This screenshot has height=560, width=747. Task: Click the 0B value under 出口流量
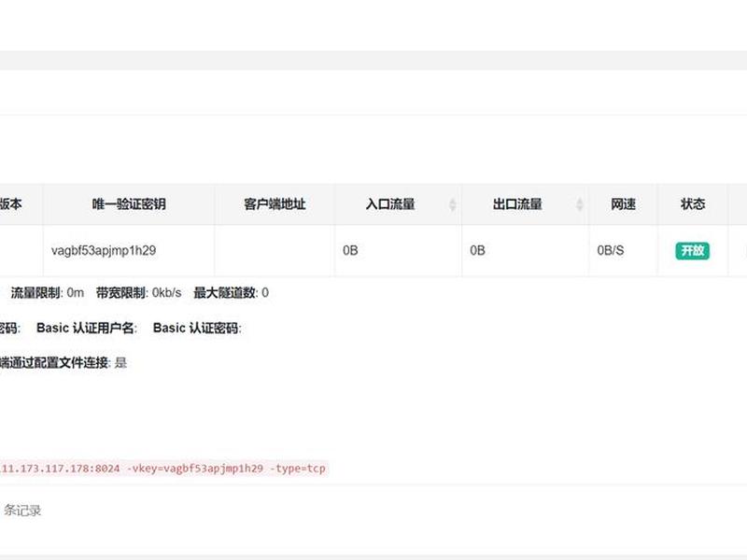click(x=477, y=250)
